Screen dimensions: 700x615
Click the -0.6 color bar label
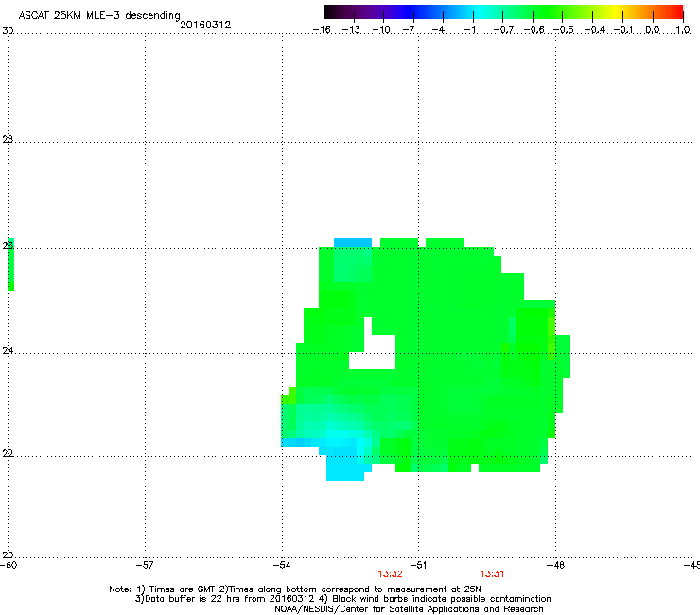tap(534, 30)
